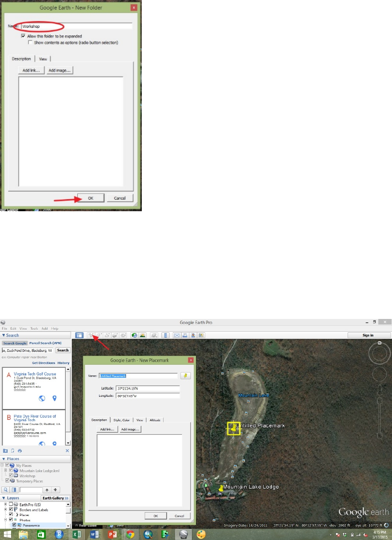Switch to Altitude tab in New Placemark

[155, 420]
